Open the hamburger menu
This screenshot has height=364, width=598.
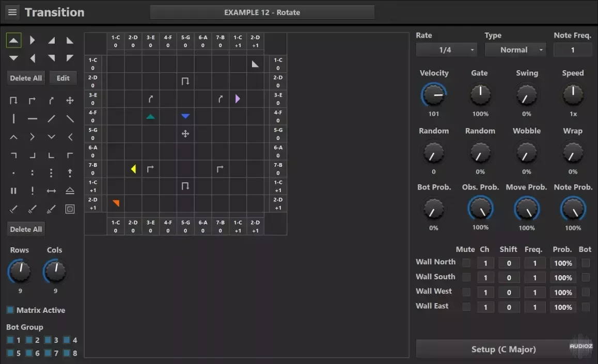pos(12,12)
